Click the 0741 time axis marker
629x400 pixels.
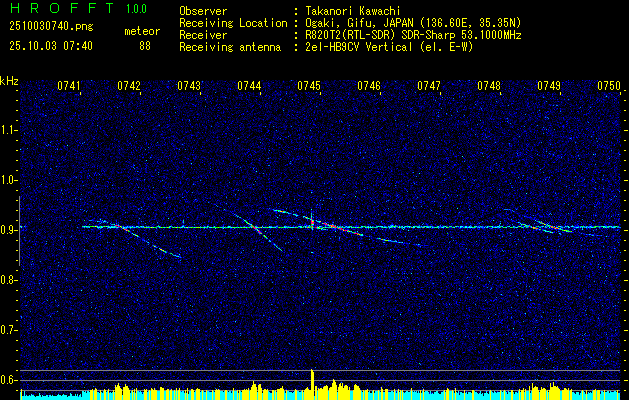pos(69,86)
